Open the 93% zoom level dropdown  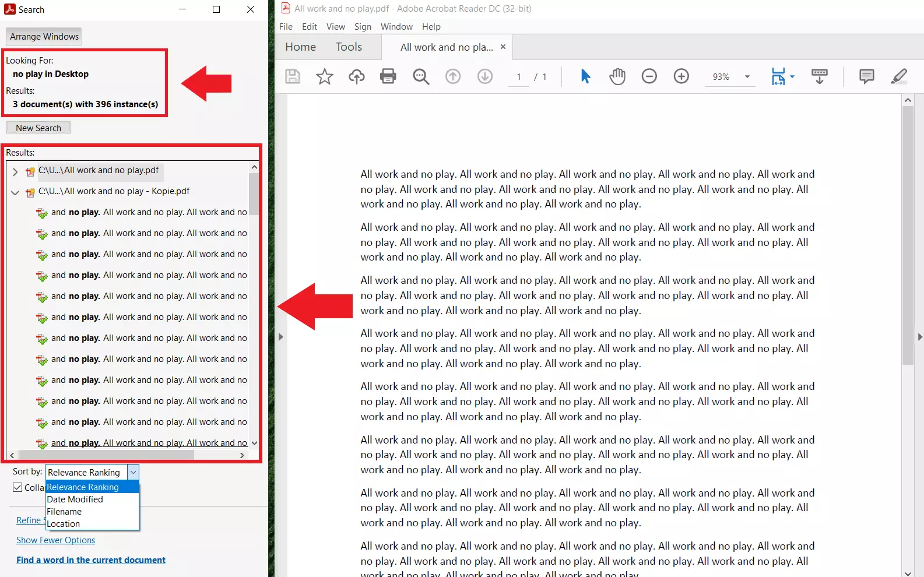tap(747, 77)
